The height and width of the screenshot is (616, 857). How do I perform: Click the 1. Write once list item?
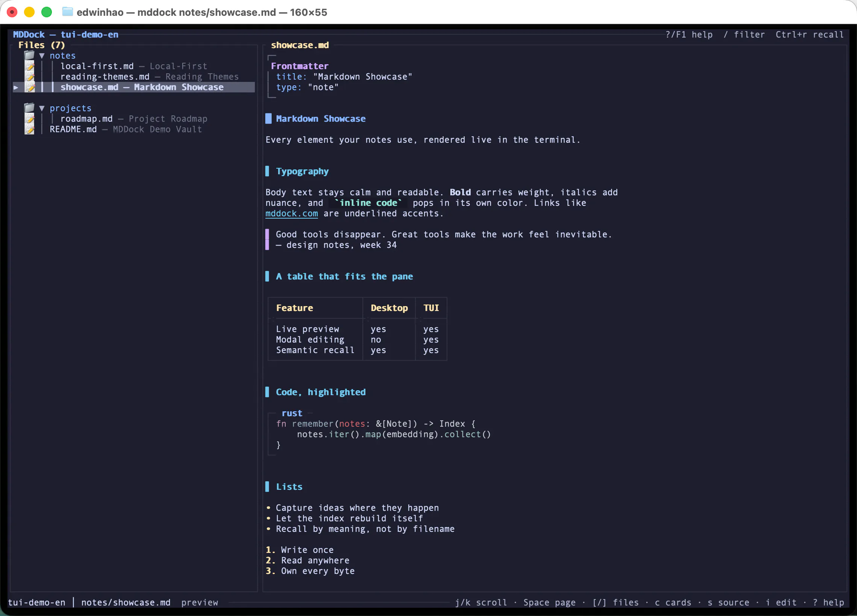tap(300, 550)
